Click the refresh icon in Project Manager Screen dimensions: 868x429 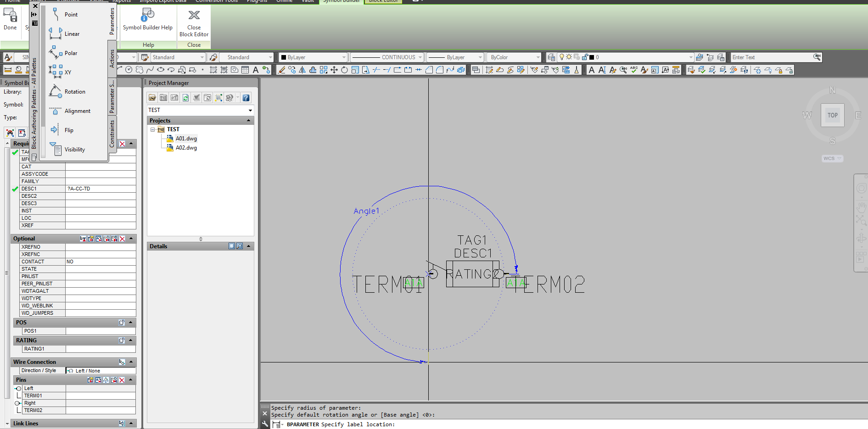(185, 98)
